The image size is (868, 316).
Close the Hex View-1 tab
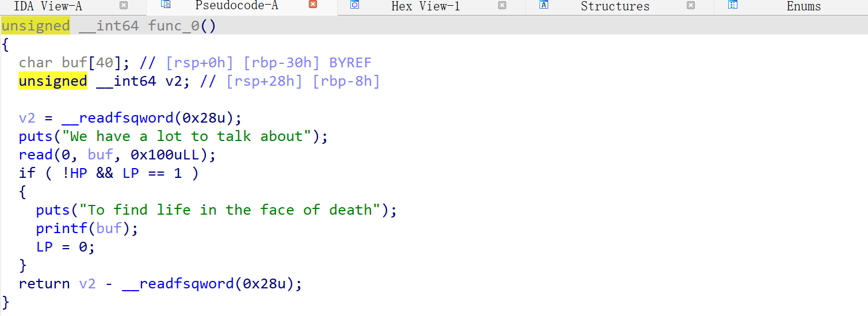tap(502, 5)
